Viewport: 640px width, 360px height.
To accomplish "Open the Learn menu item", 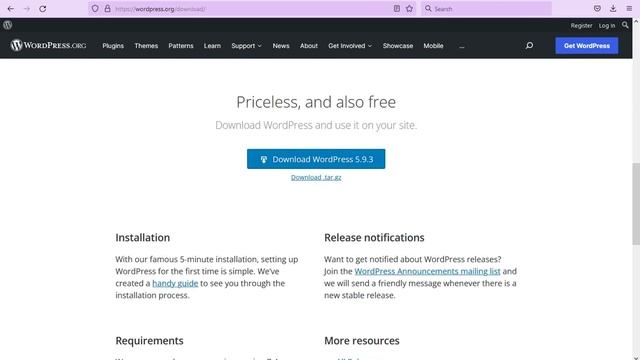I will pos(212,46).
